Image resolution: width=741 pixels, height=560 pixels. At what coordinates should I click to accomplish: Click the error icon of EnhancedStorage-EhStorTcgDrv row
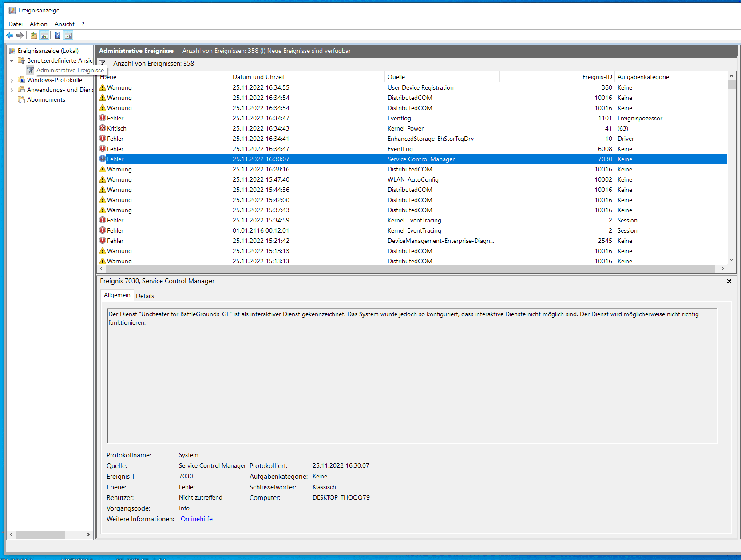[103, 139]
